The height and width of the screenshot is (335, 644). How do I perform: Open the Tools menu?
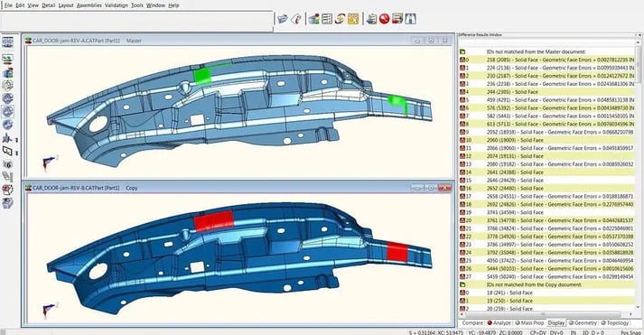pos(137,5)
